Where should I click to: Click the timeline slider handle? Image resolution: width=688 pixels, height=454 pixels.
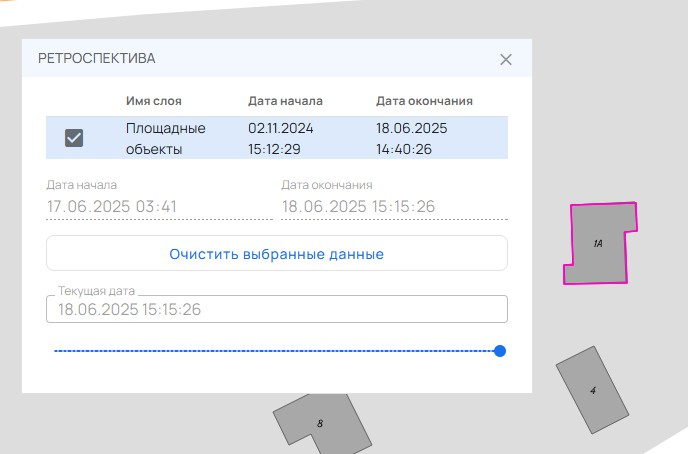pos(500,351)
